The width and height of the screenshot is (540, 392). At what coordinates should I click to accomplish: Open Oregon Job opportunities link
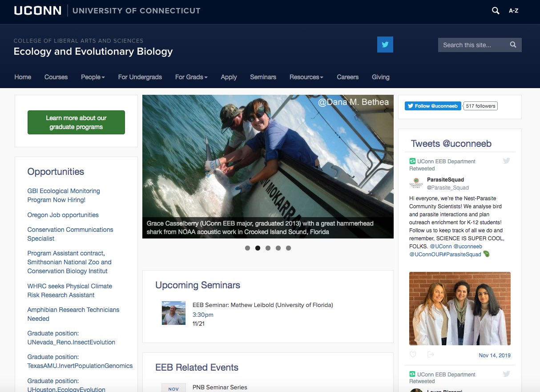[63, 215]
